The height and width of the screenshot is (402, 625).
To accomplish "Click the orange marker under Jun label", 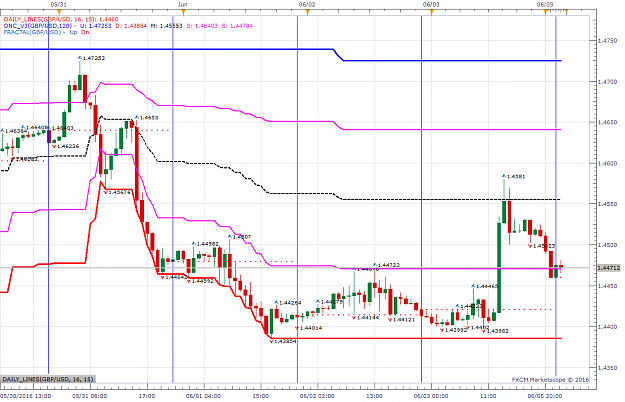I will (x=183, y=12).
